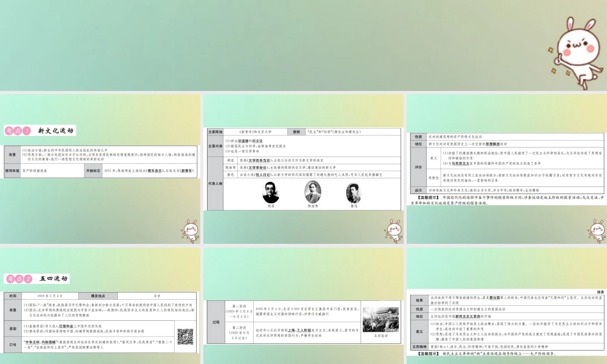Click the 温馨提示 note below the 启示 row
Image resolution: width=607 pixels, height=364 pixels.
pyautogui.click(x=507, y=200)
